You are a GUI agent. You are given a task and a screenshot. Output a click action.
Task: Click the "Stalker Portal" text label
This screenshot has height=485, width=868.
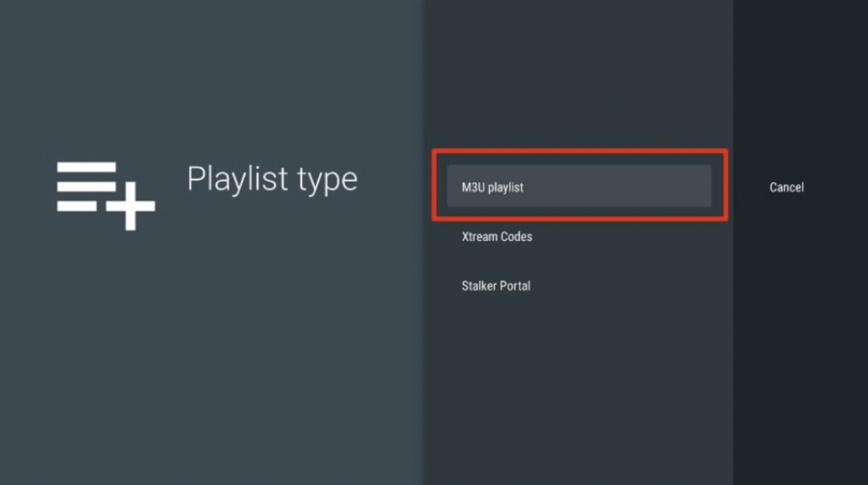click(x=496, y=286)
